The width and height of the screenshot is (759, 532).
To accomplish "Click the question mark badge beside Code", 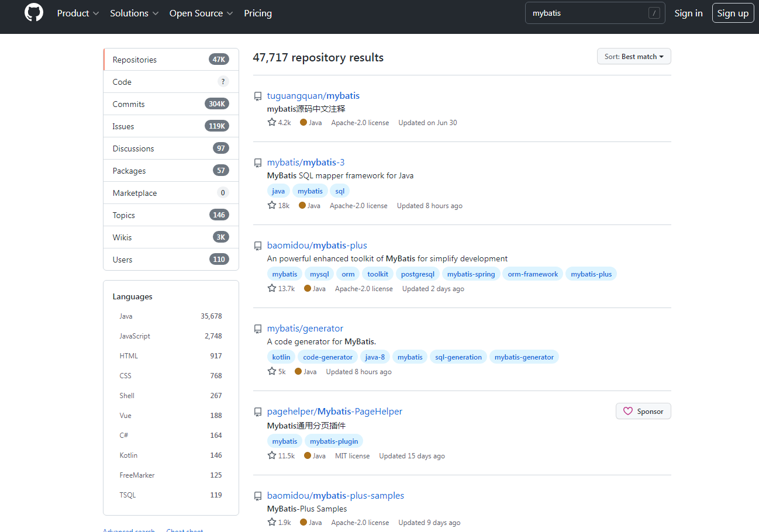I will (223, 82).
